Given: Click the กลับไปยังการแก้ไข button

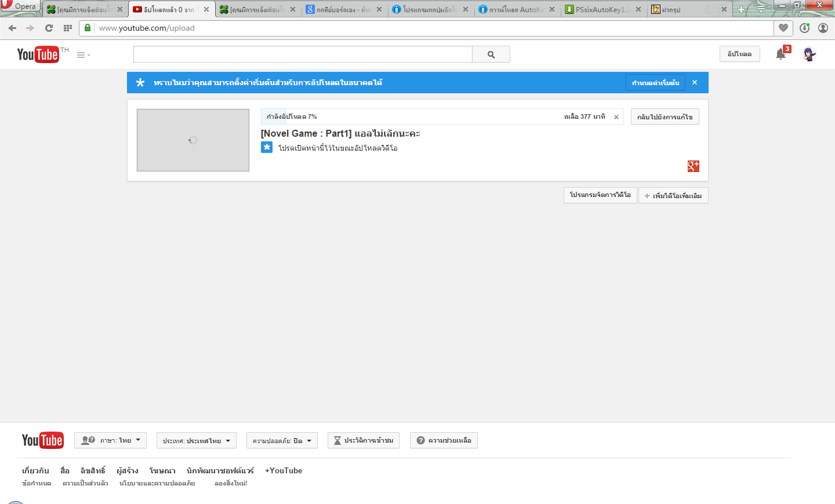Looking at the screenshot, I should pyautogui.click(x=665, y=116).
